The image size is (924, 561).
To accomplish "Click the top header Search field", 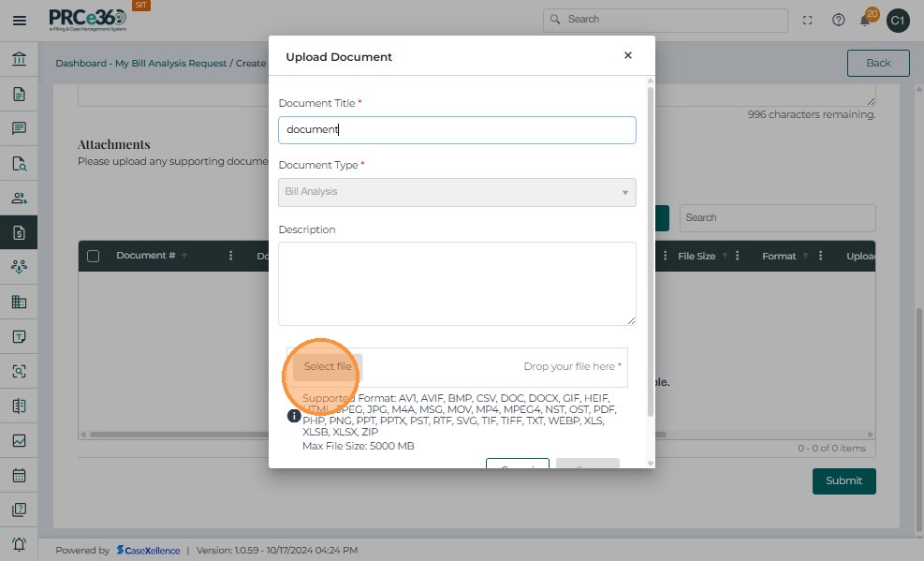I will (666, 20).
